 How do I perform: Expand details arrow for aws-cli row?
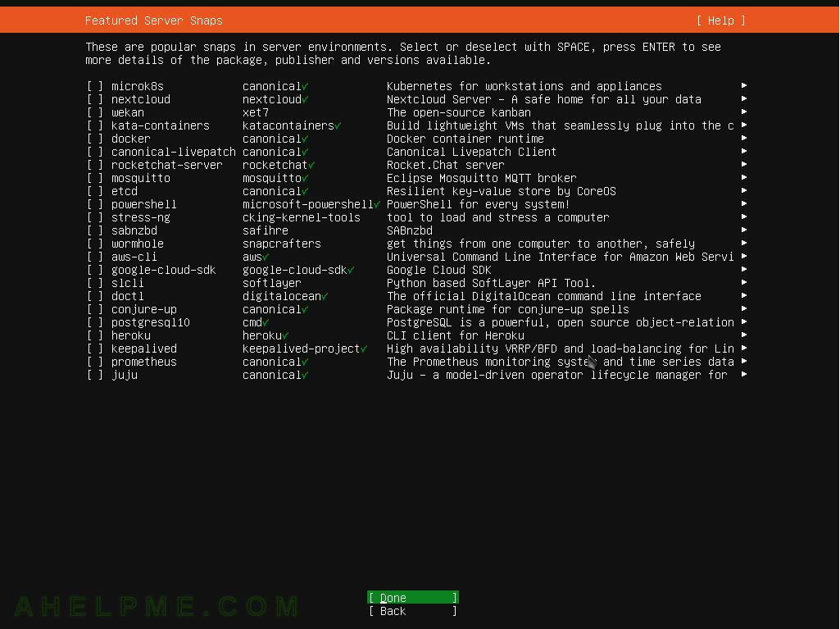744,256
